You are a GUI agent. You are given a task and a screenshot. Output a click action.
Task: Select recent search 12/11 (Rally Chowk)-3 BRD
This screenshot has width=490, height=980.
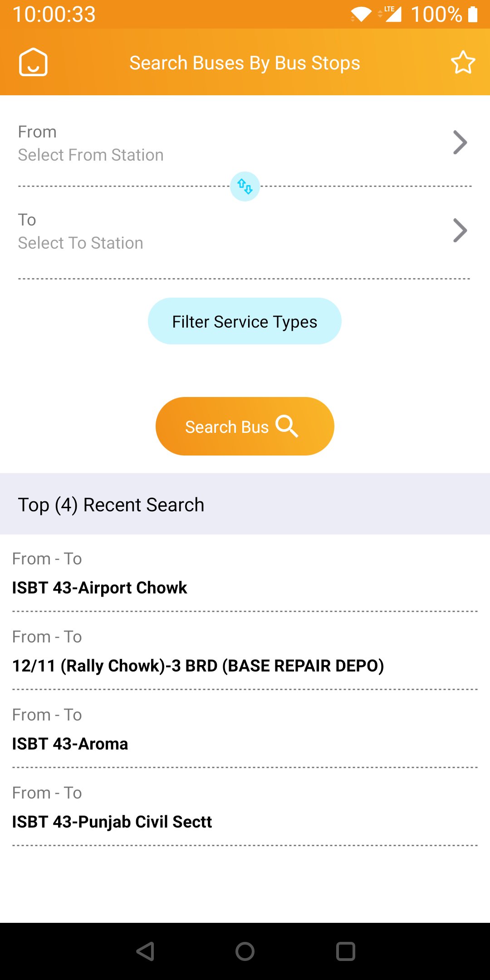pyautogui.click(x=198, y=666)
